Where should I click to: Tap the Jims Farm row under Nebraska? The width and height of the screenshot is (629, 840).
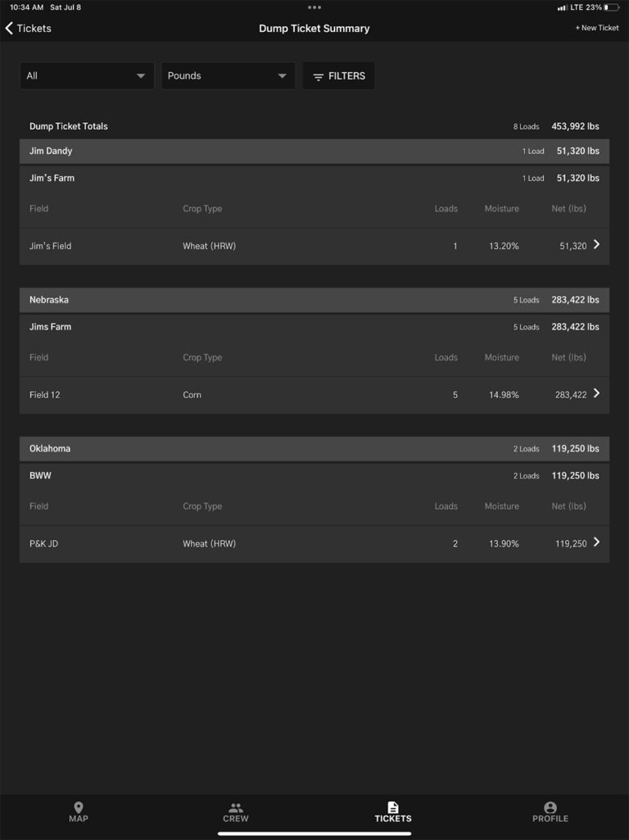[x=314, y=327]
